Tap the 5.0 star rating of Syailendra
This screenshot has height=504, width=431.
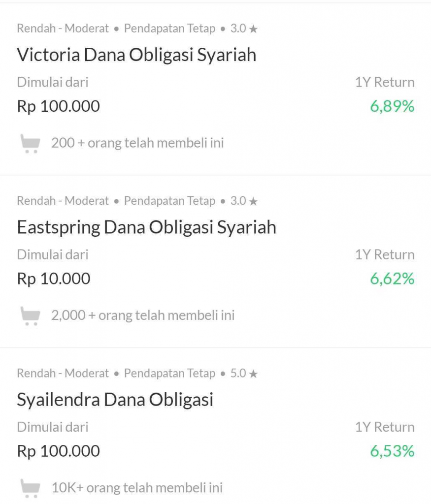point(244,374)
